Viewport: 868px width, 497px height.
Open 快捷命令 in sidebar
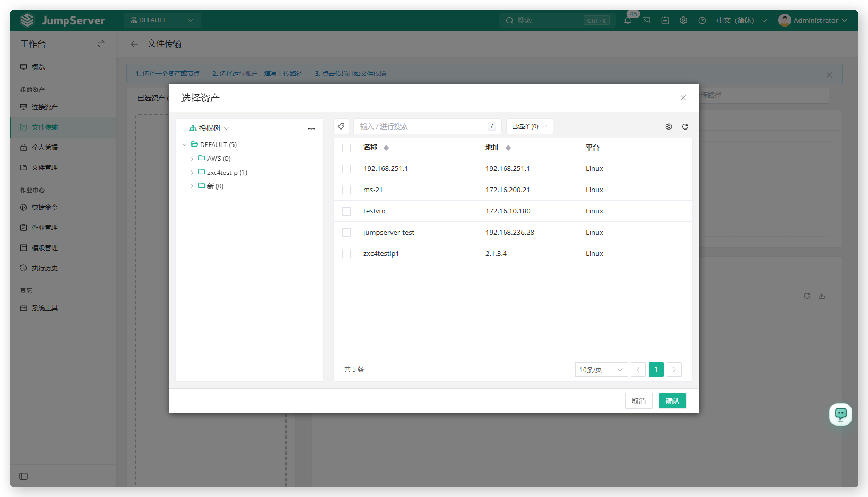point(45,208)
